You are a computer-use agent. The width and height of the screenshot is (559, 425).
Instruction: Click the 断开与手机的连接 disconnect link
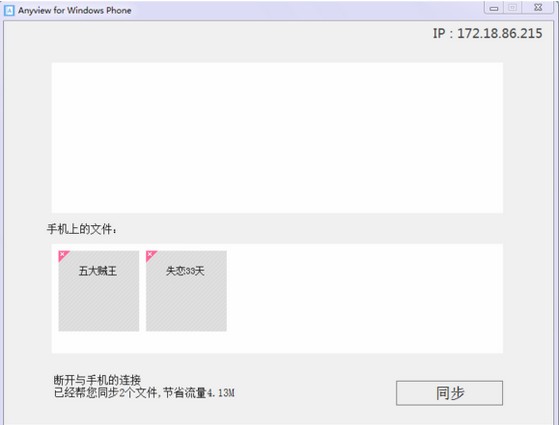tap(97, 380)
